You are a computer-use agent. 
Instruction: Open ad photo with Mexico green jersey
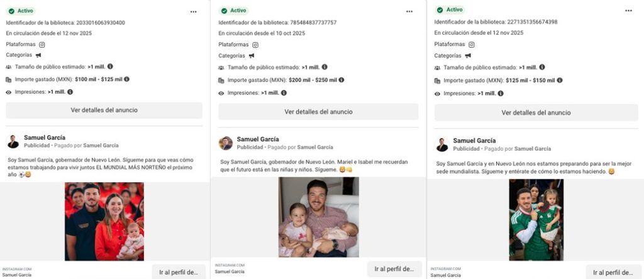pyautogui.click(x=536, y=219)
